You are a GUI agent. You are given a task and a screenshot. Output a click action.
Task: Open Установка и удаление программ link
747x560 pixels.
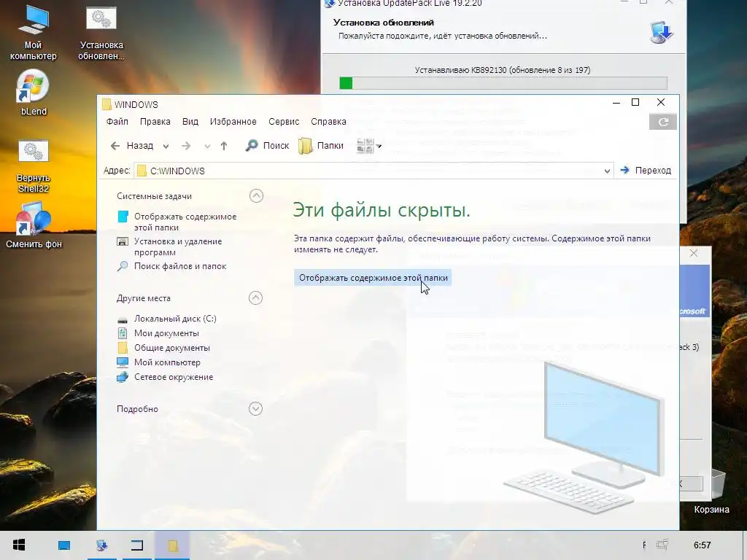click(x=178, y=246)
